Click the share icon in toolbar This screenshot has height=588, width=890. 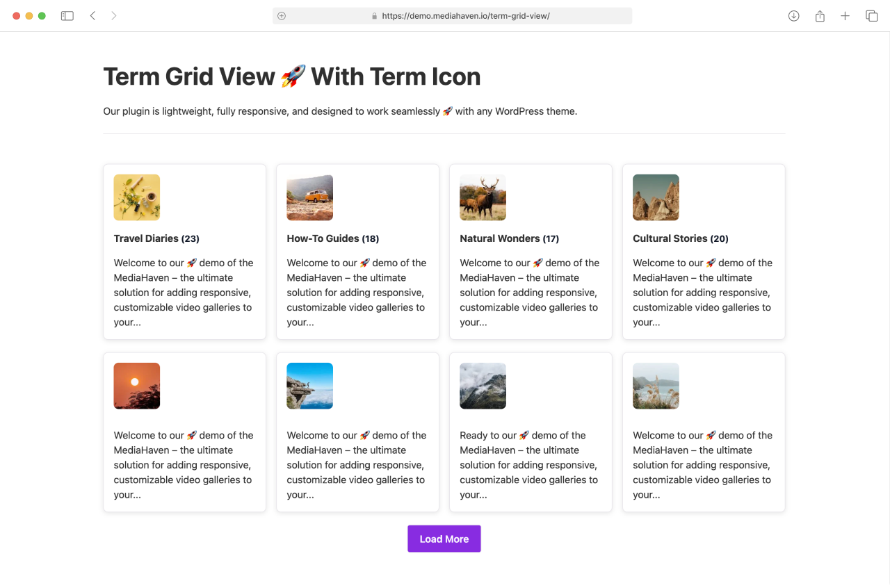coord(820,16)
